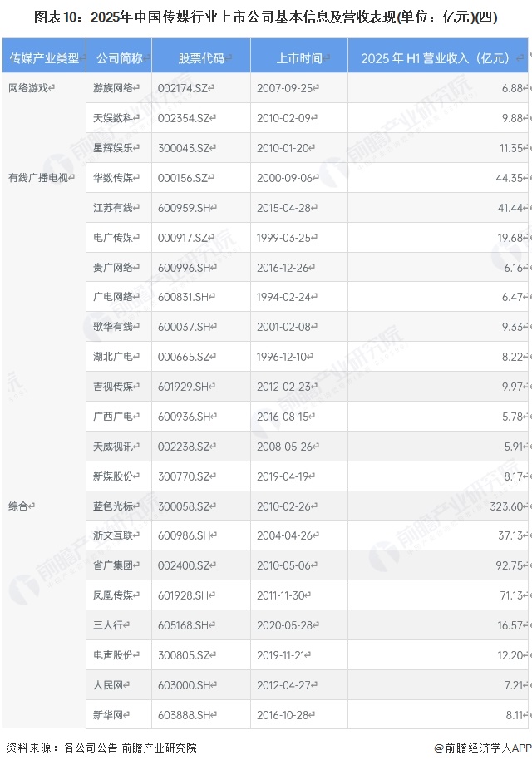This screenshot has height=765, width=532.
Task: Click the 公司简称 column header
Action: coord(118,58)
